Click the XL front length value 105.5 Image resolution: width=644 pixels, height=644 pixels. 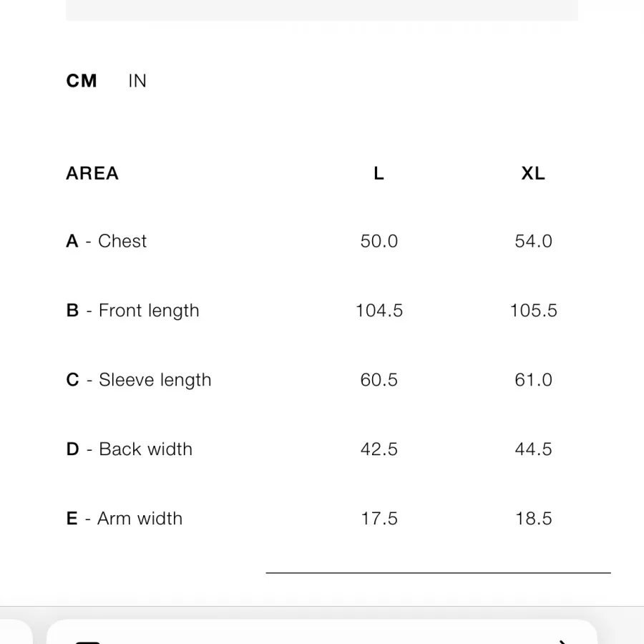[533, 311]
